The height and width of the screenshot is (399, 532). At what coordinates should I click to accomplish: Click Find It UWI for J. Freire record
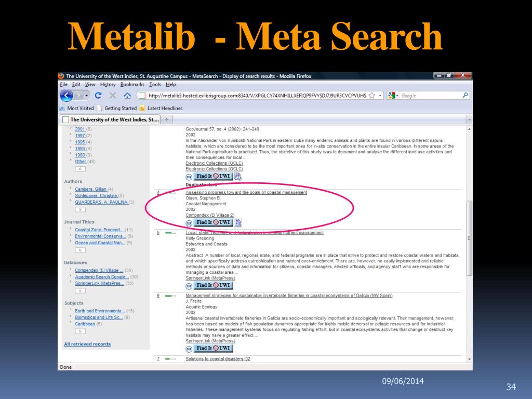point(213,348)
